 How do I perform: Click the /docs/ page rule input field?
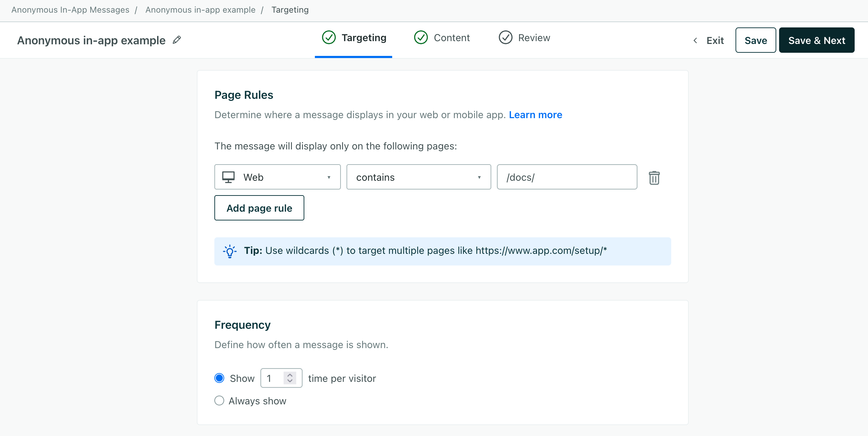tap(567, 177)
